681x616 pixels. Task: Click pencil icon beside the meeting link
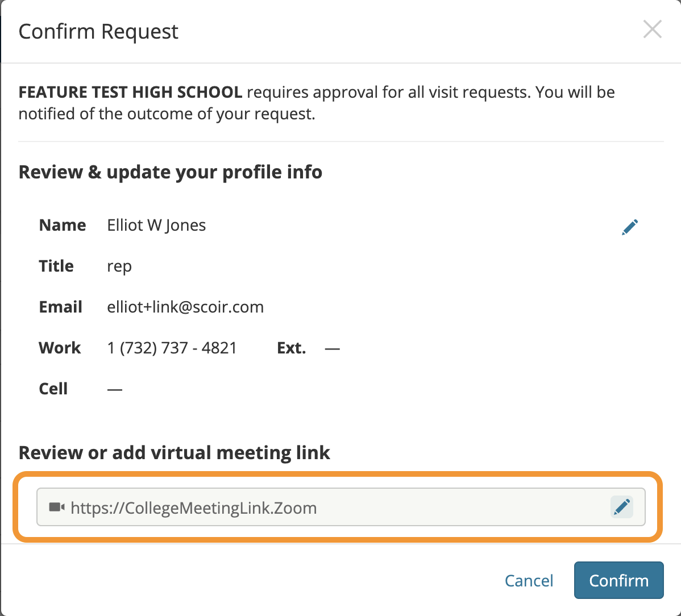click(622, 506)
